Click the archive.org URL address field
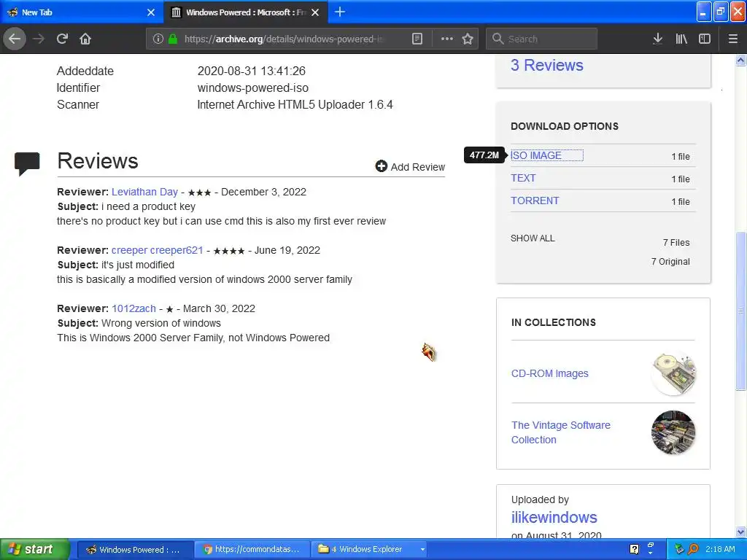The width and height of the screenshot is (747, 560). click(285, 39)
